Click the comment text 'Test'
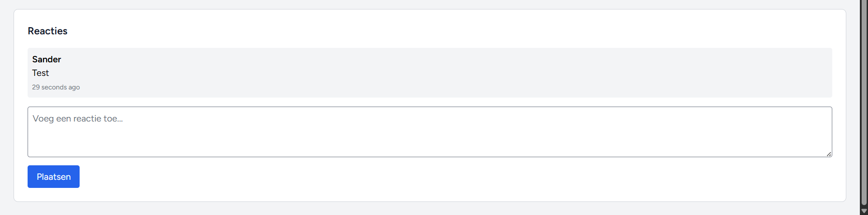Image resolution: width=868 pixels, height=215 pixels. click(40, 73)
